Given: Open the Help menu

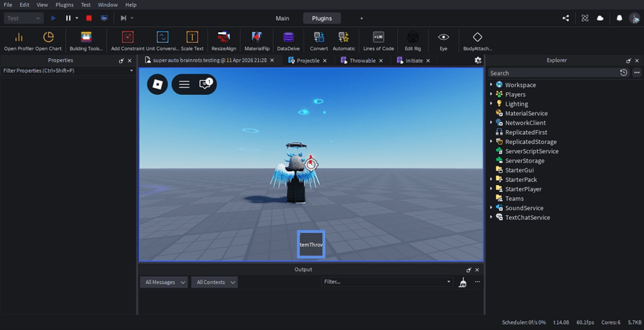Looking at the screenshot, I should click(131, 5).
